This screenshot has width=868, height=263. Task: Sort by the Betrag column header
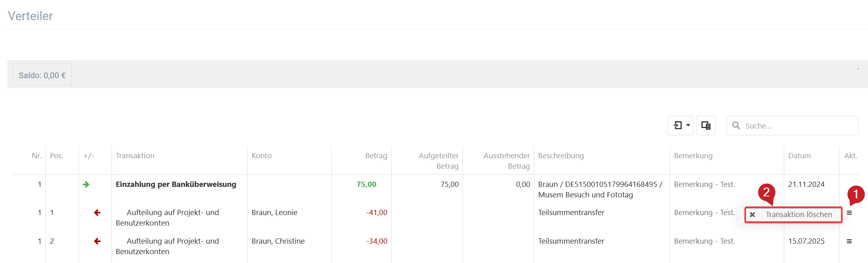pos(376,156)
